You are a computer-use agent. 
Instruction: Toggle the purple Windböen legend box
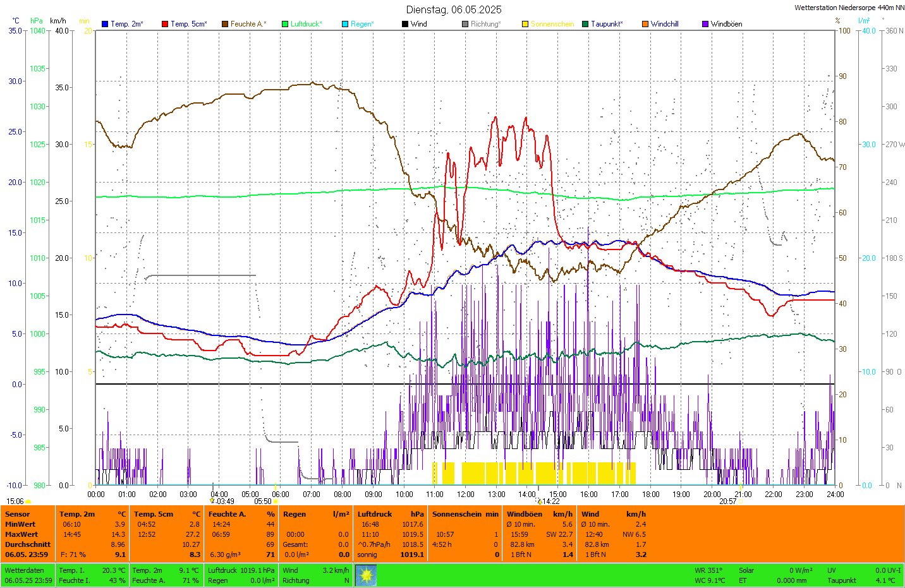pos(705,24)
